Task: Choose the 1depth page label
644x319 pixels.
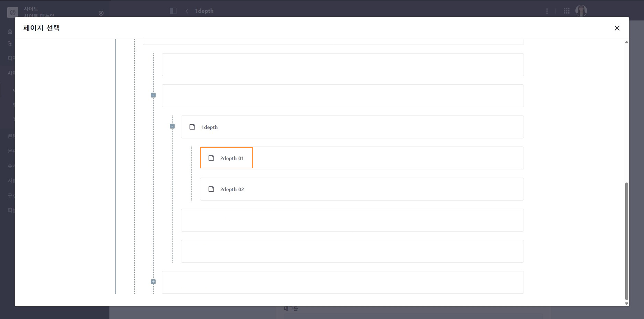Action: pos(209,127)
